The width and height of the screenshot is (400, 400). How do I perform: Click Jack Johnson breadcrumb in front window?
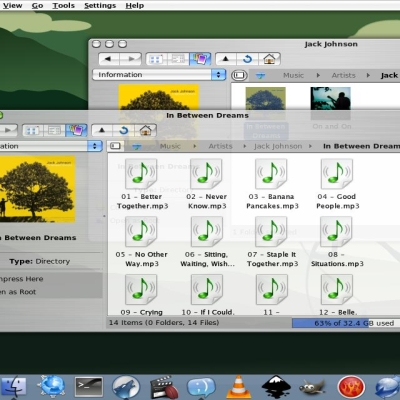(x=278, y=146)
